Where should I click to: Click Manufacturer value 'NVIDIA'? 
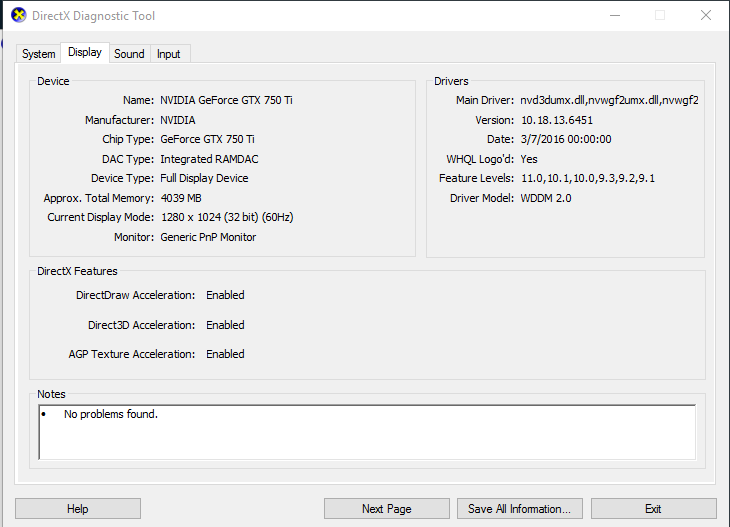[178, 120]
